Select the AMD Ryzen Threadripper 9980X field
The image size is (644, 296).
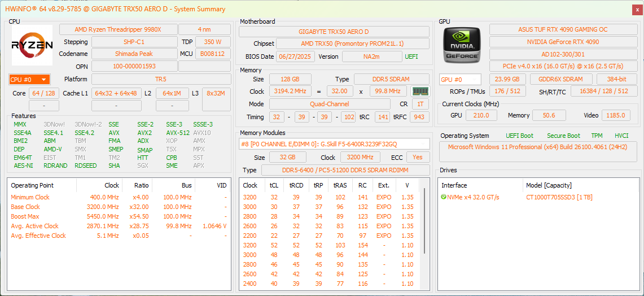point(119,29)
